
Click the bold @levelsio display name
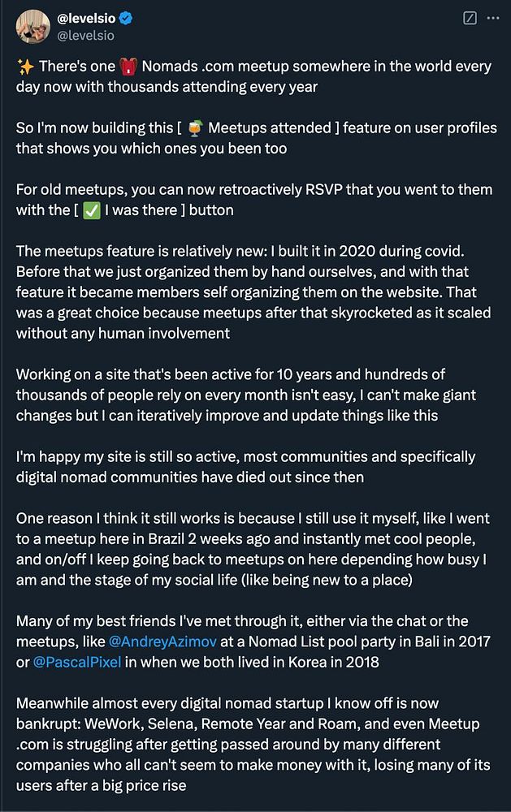coord(86,18)
